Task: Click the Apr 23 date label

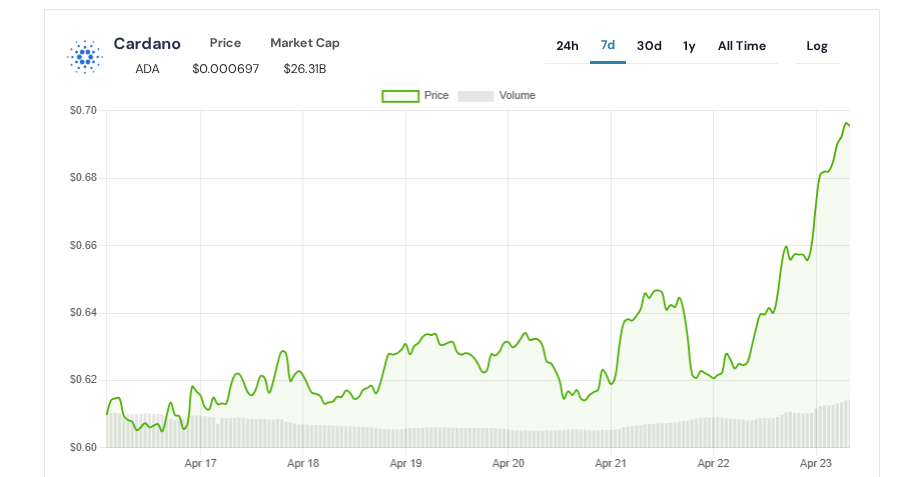Action: 816,463
